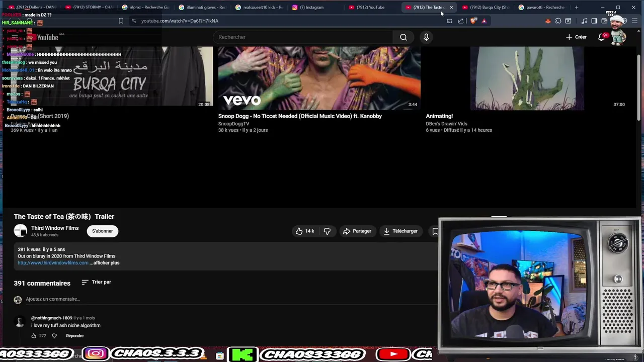This screenshot has height=362, width=644.
Task: Open the YouTube notifications bell
Action: 602,37
